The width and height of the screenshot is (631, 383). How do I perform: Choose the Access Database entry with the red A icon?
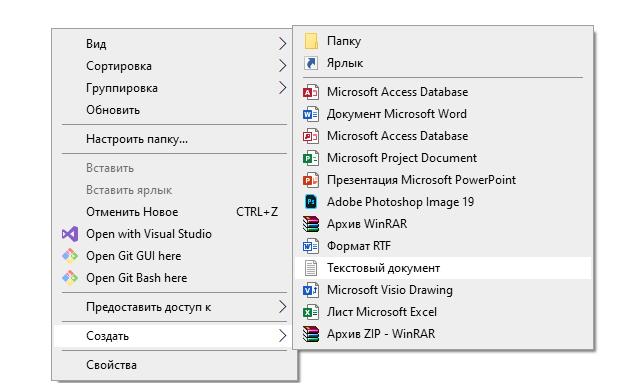point(443,92)
